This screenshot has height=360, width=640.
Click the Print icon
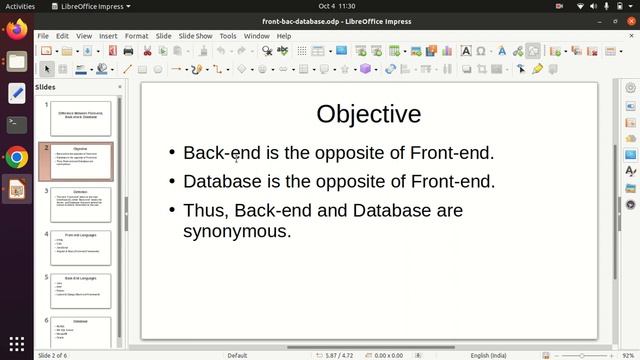(128, 51)
